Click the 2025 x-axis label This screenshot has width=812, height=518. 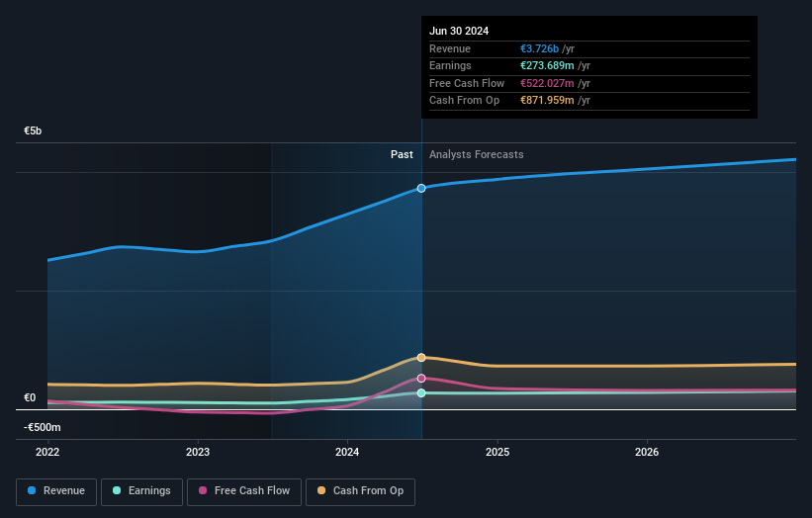pyautogui.click(x=497, y=453)
